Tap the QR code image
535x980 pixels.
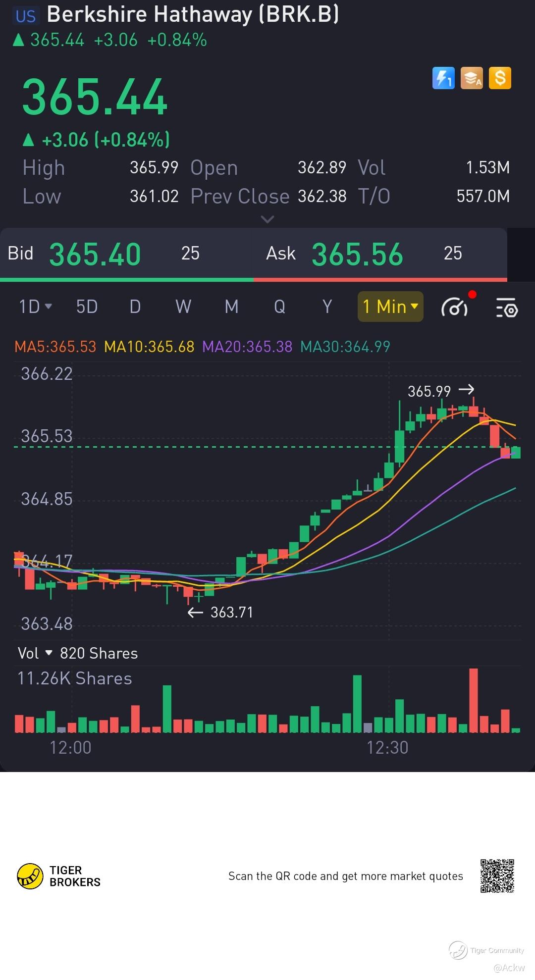497,876
